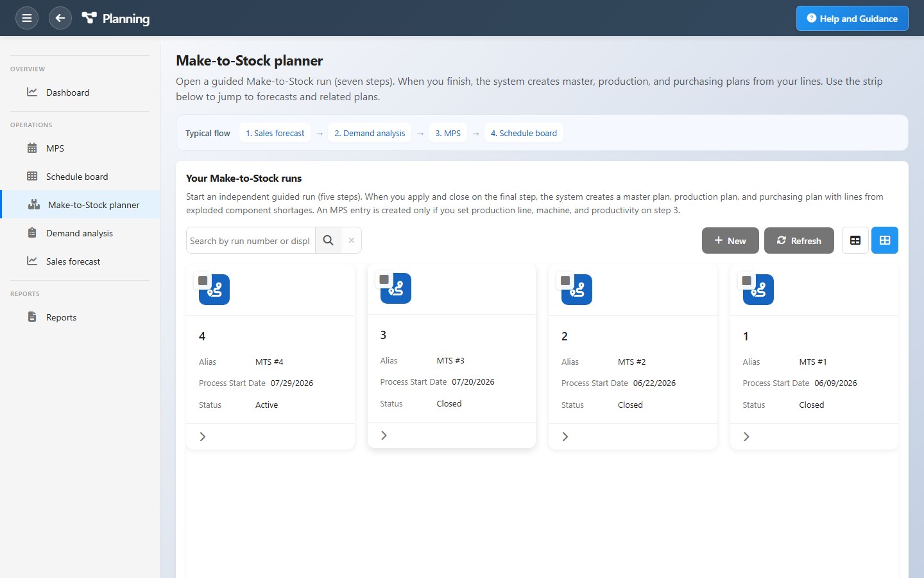Jump to 1. Sales forecast step
Viewport: 924px width, 578px height.
pyautogui.click(x=275, y=133)
